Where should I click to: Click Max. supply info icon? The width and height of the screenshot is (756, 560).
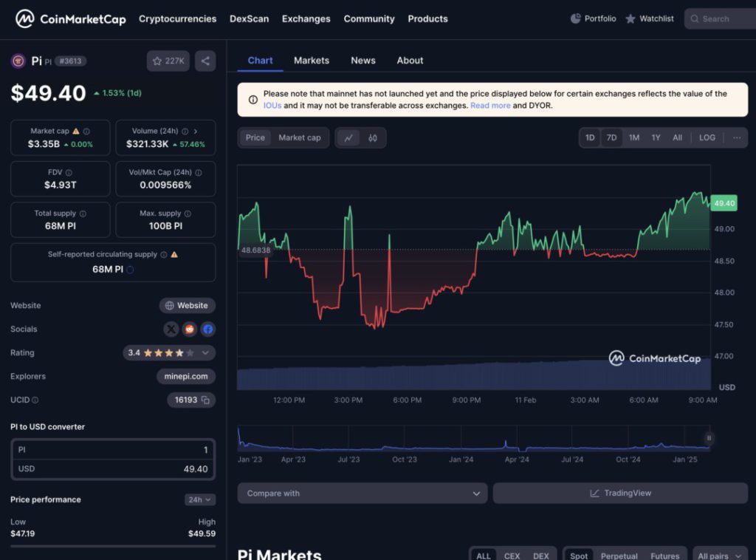pyautogui.click(x=188, y=214)
